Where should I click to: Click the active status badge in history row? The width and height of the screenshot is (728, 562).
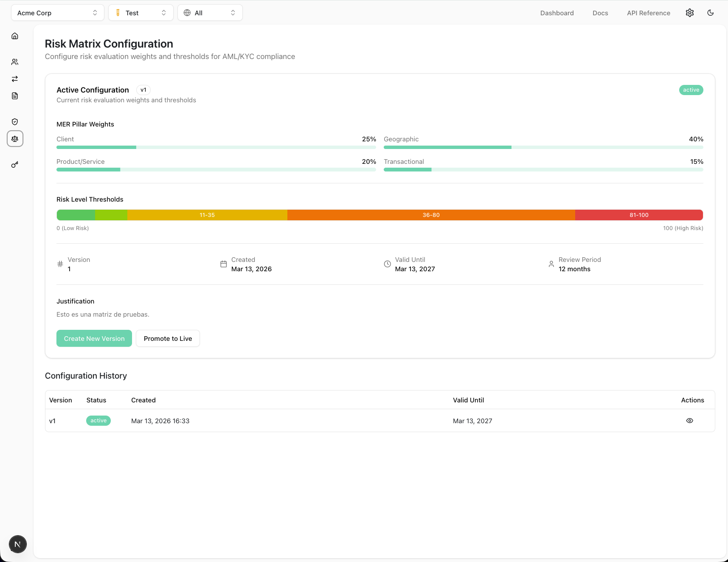tap(98, 421)
